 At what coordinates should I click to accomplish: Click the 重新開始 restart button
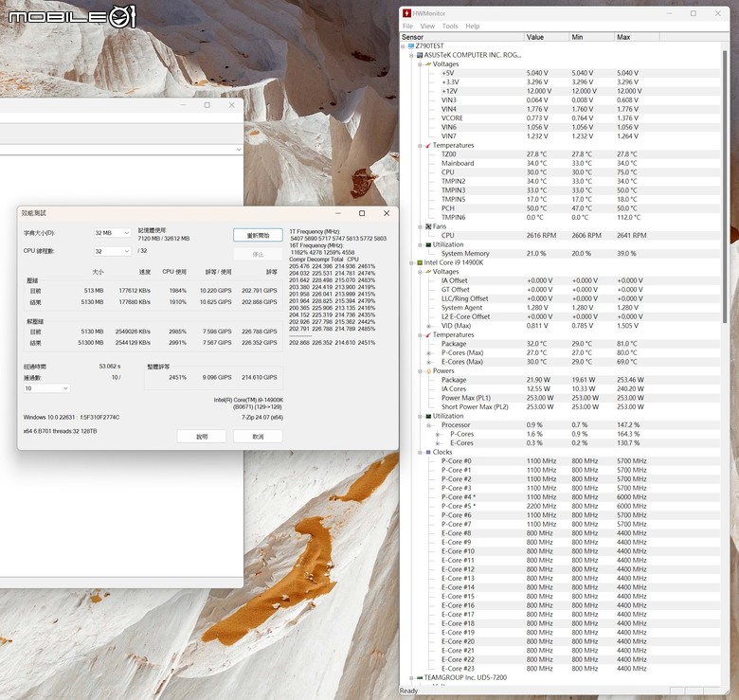[258, 235]
